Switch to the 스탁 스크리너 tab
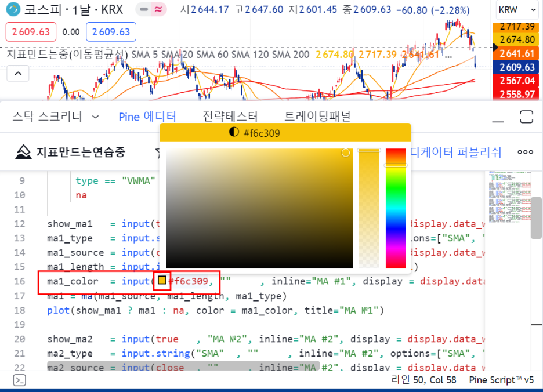The width and height of the screenshot is (543, 392). point(48,117)
